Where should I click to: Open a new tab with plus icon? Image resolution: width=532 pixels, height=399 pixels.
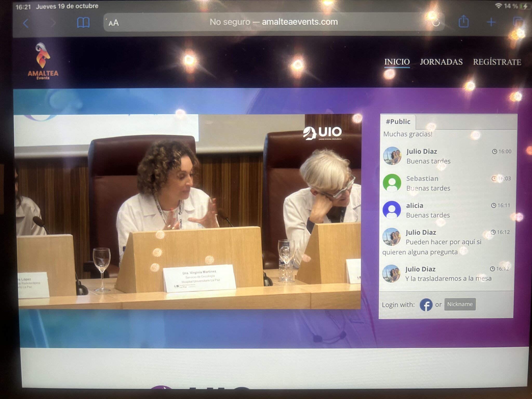[x=491, y=22]
